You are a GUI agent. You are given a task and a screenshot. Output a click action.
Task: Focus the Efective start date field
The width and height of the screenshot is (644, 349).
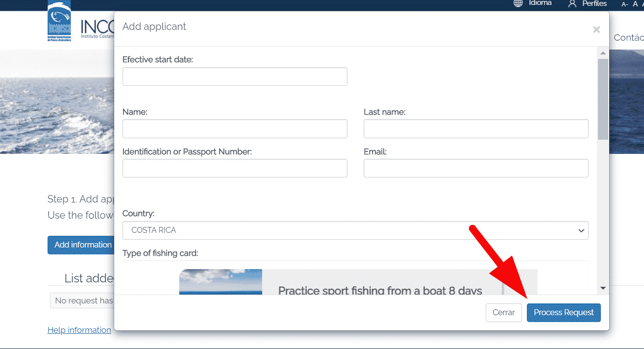235,76
